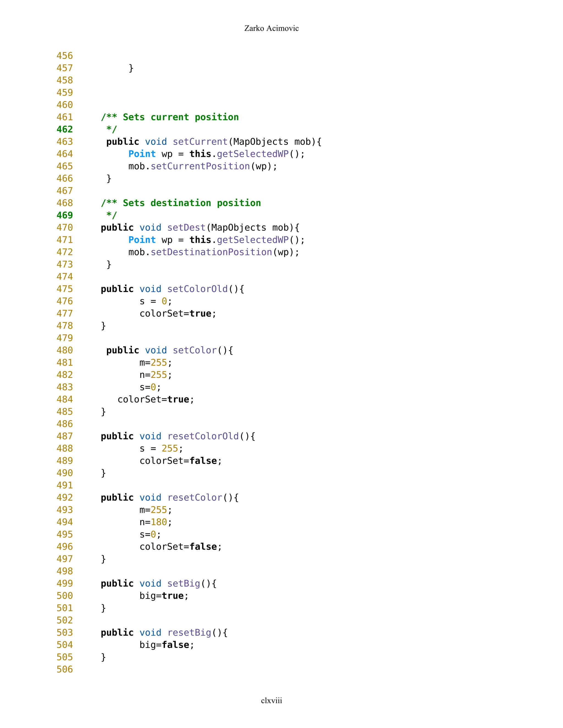Click line number 480

pyautogui.click(x=65, y=350)
